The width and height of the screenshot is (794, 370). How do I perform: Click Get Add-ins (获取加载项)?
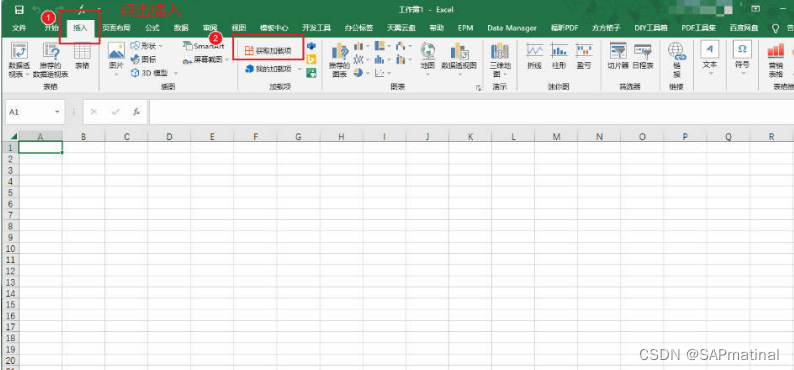point(268,51)
